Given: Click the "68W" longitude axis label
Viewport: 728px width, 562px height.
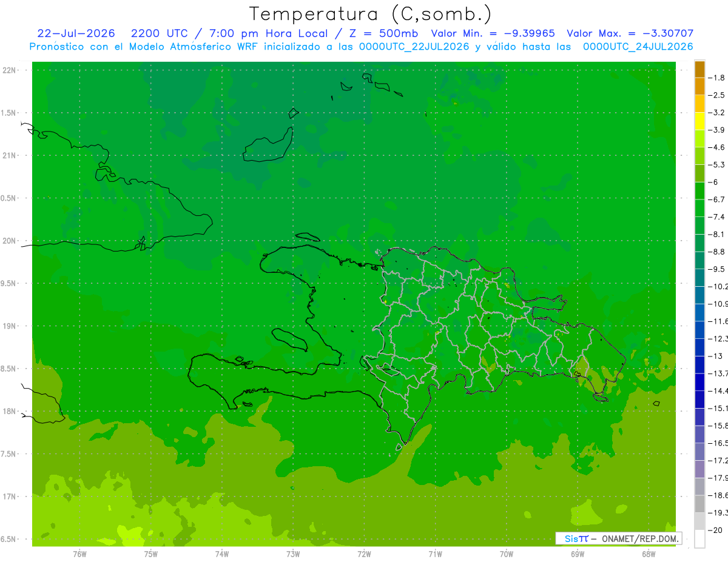Looking at the screenshot, I should (x=649, y=554).
